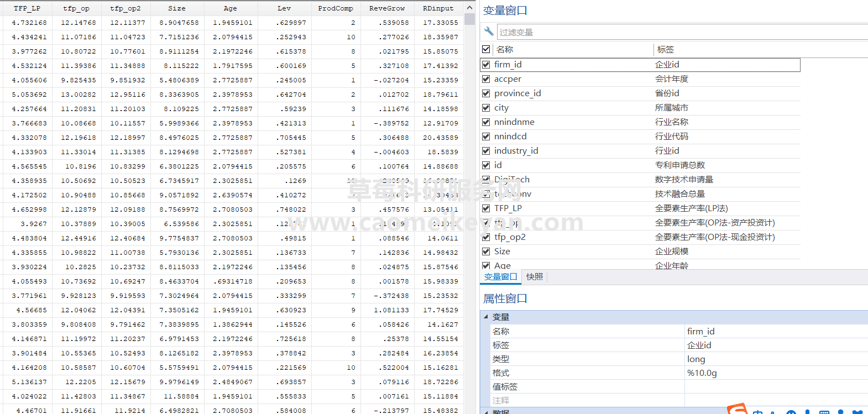Select the TFP_LP variable name in the list

pyautogui.click(x=508, y=208)
